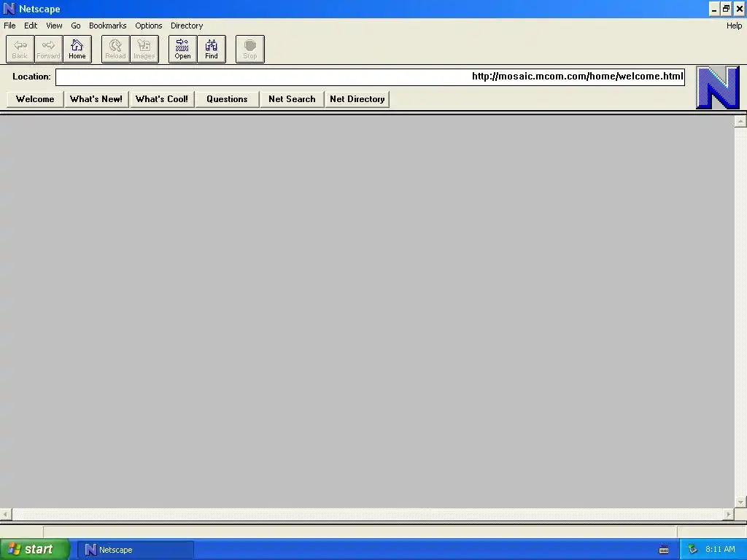
Task: Open the Directory menu
Action: pos(187,26)
